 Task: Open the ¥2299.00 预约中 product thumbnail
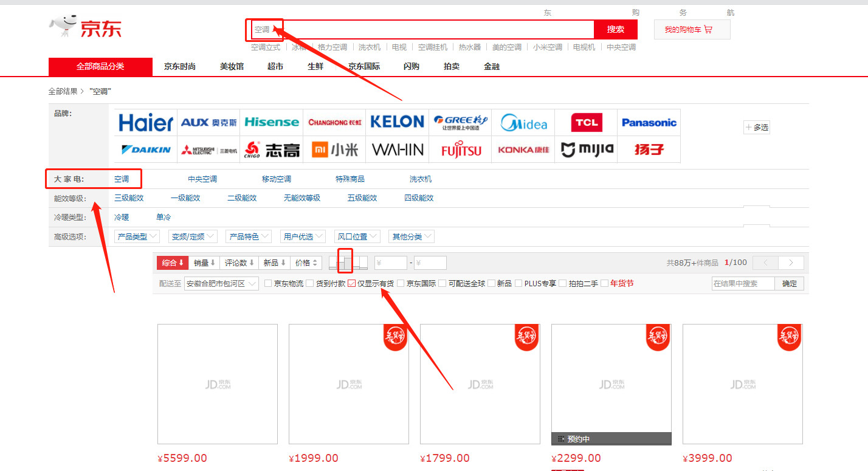pos(611,384)
